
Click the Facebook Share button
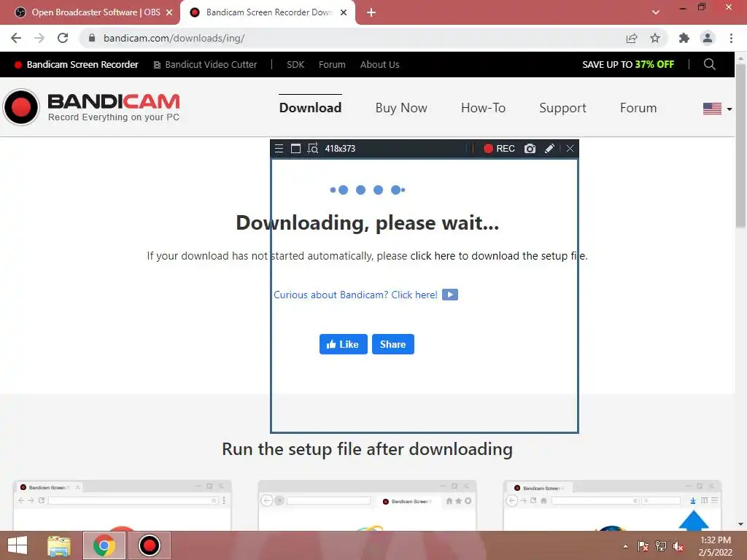point(393,344)
